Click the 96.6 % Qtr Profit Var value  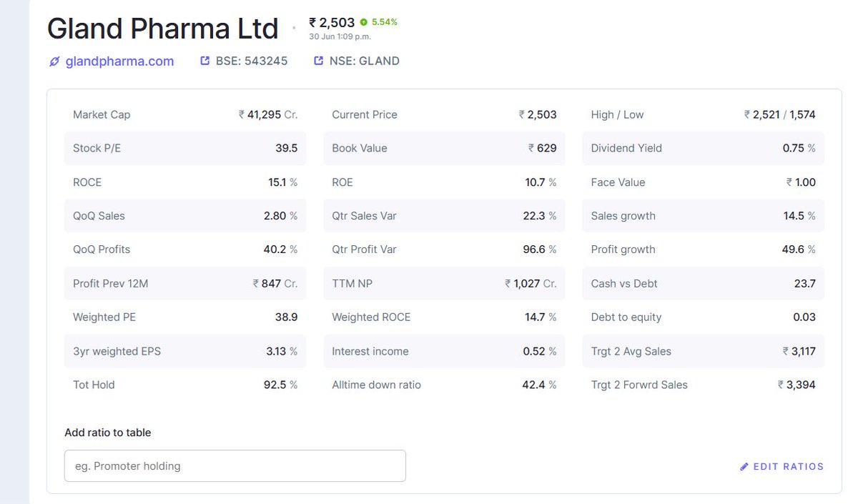[540, 249]
